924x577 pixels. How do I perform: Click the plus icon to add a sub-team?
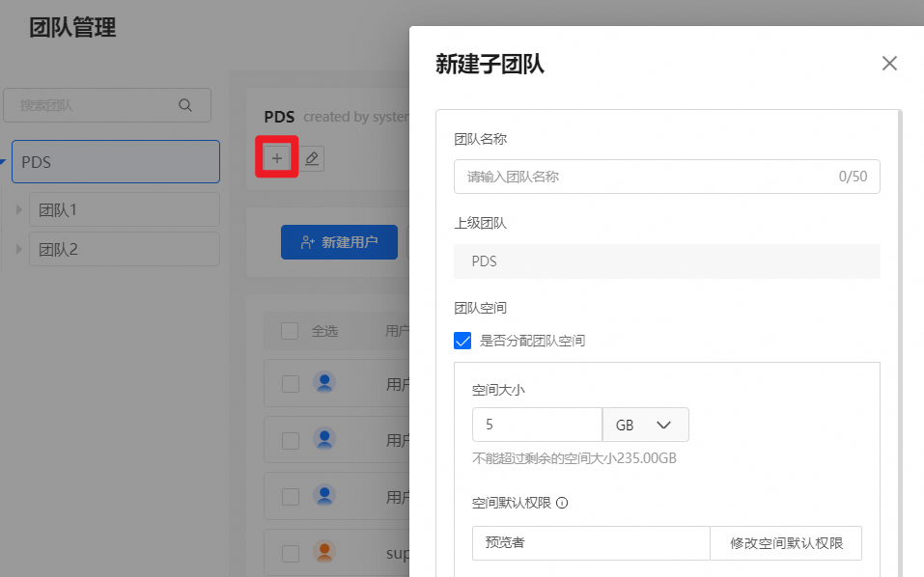(x=277, y=158)
